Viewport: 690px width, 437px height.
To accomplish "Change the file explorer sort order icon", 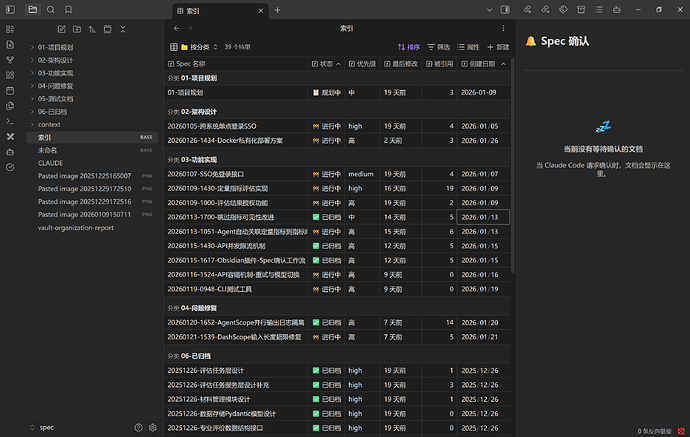I will [92, 29].
